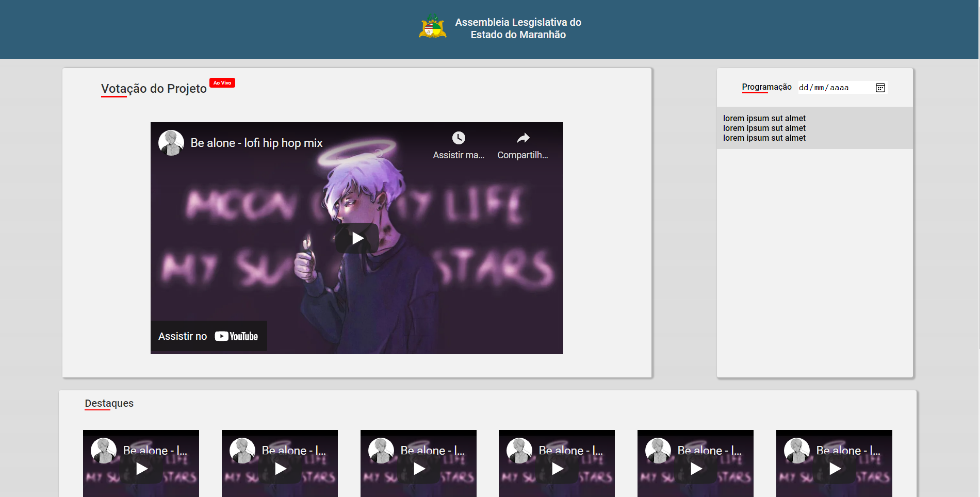The height and width of the screenshot is (497, 980).
Task: Click the title of fourth Destaques video
Action: 571,451
